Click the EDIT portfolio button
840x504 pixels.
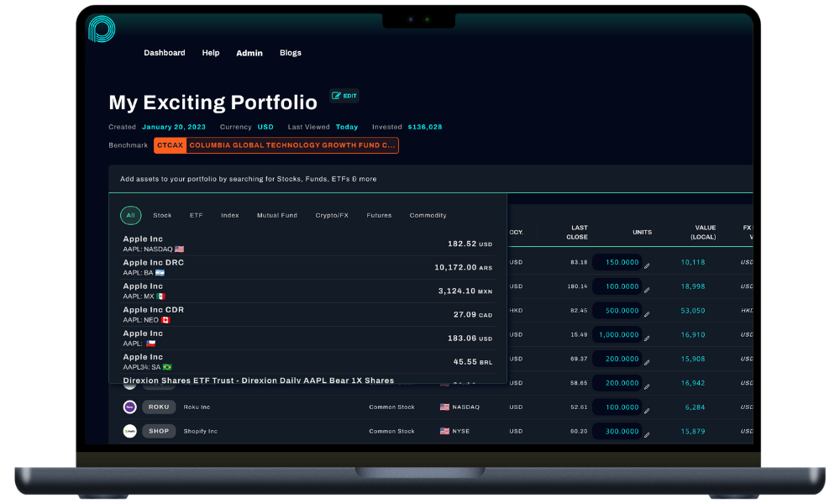pyautogui.click(x=344, y=96)
